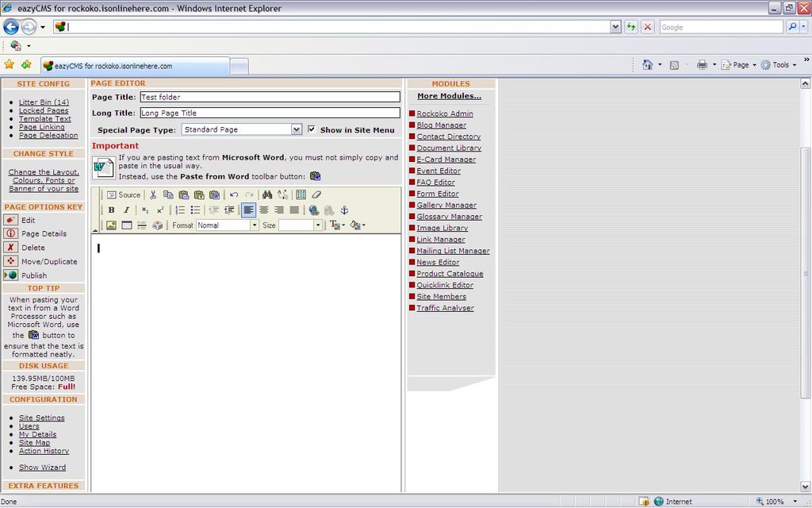
Task: Click the Insert Image icon
Action: click(111, 225)
